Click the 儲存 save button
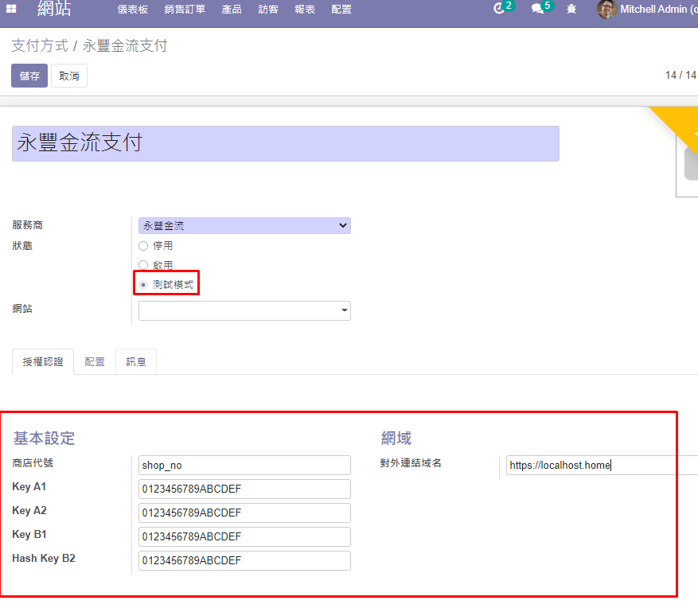 pyautogui.click(x=29, y=76)
